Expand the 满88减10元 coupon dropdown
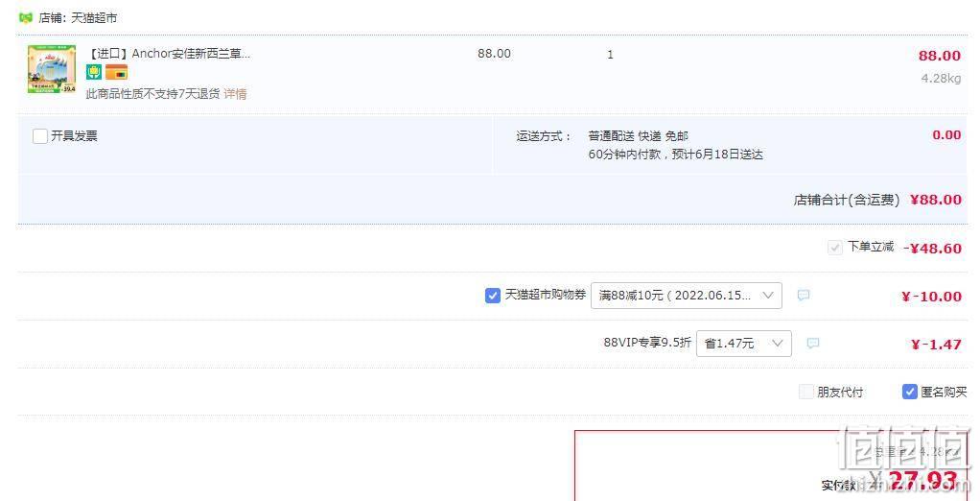The width and height of the screenshot is (980, 501). point(687,296)
